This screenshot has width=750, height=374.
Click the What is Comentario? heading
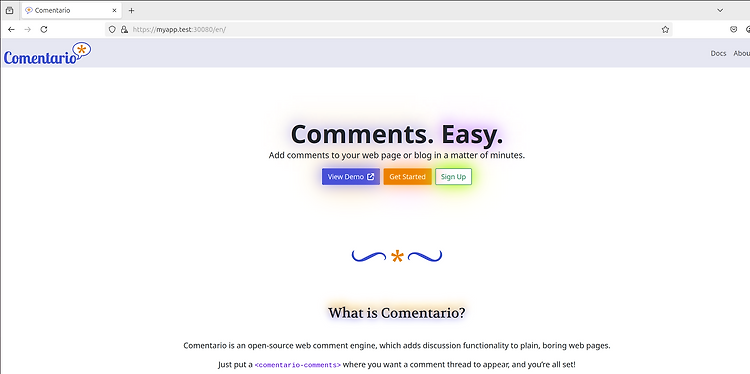coord(397,313)
